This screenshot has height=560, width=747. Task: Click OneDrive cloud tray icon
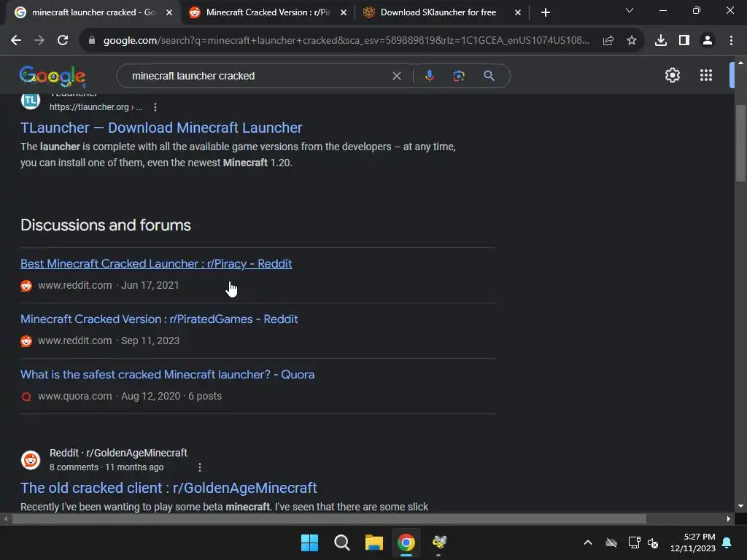[x=611, y=542]
